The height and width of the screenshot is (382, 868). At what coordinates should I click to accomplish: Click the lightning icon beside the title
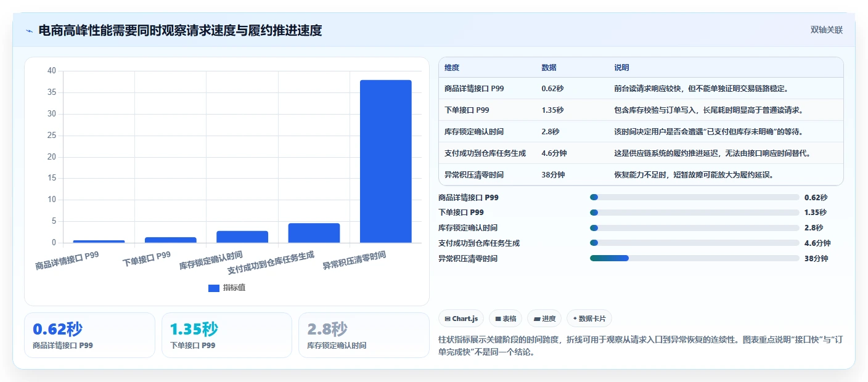[29, 31]
